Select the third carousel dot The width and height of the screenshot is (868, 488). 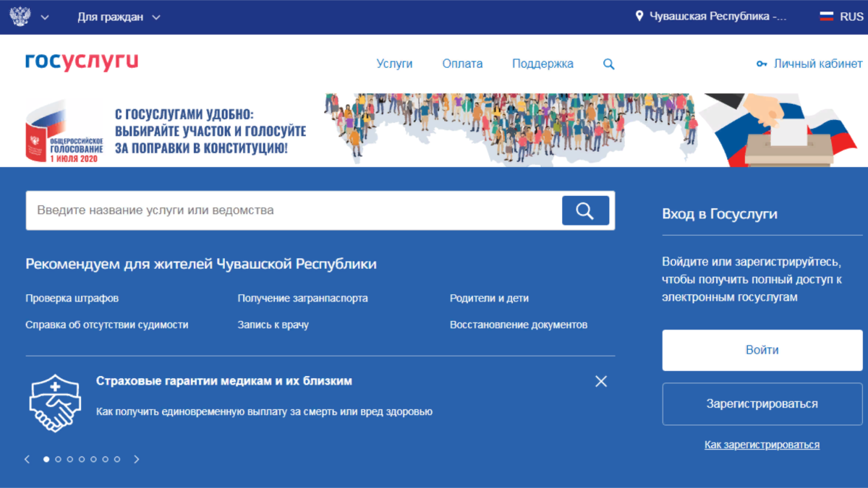[x=70, y=459]
